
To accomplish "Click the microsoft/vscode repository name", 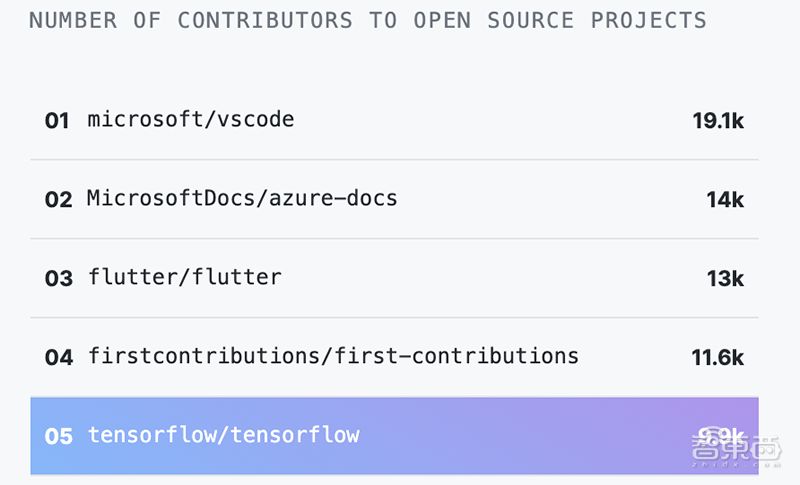I will (x=190, y=120).
